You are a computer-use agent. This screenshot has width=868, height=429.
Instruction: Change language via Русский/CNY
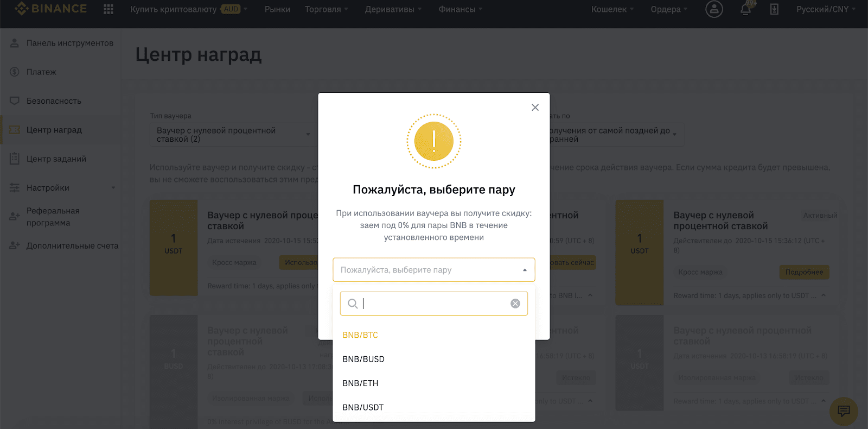(826, 9)
